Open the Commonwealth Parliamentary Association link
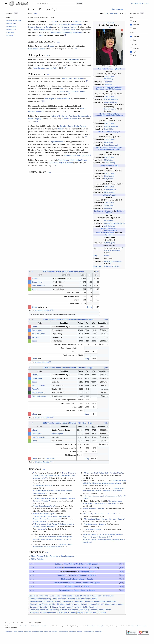 click(66, 32)
